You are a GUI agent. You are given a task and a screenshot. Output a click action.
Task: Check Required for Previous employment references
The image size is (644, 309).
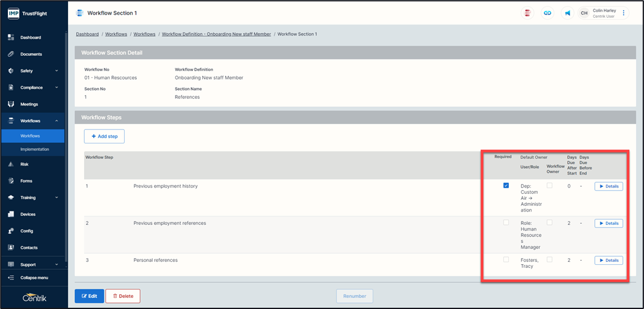pyautogui.click(x=506, y=223)
